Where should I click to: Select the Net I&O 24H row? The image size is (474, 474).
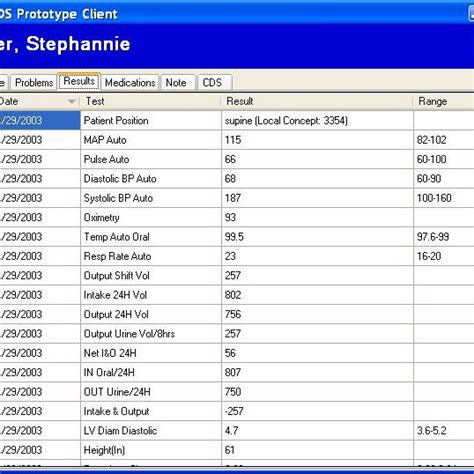(237, 353)
